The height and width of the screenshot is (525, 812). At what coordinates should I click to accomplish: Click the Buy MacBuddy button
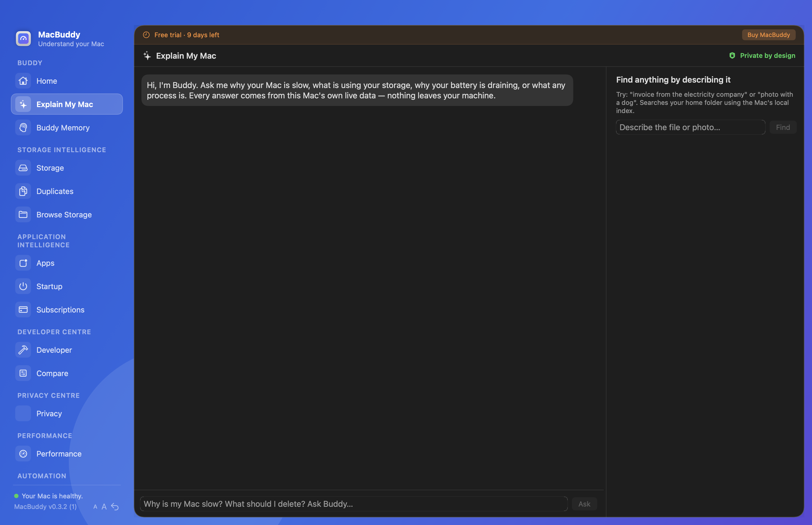coord(769,35)
